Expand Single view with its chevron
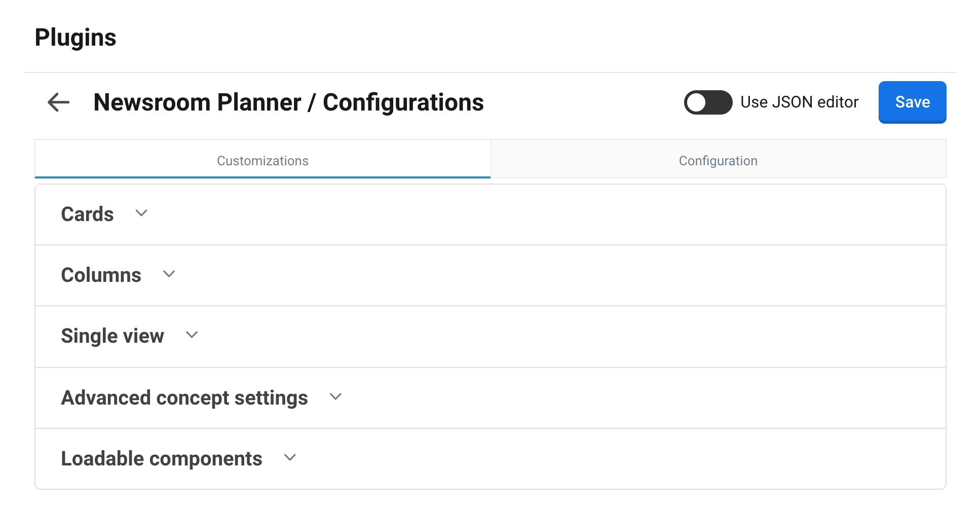The width and height of the screenshot is (980, 508). point(192,335)
